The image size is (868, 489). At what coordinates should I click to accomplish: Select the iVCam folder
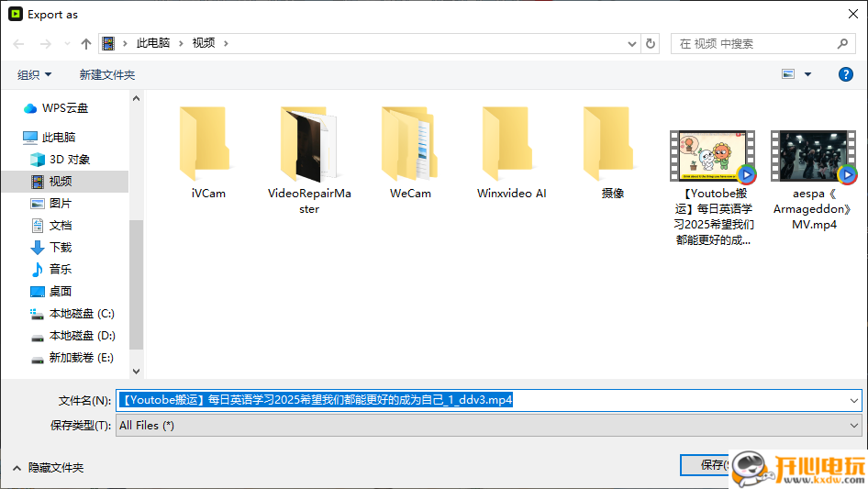click(x=208, y=153)
